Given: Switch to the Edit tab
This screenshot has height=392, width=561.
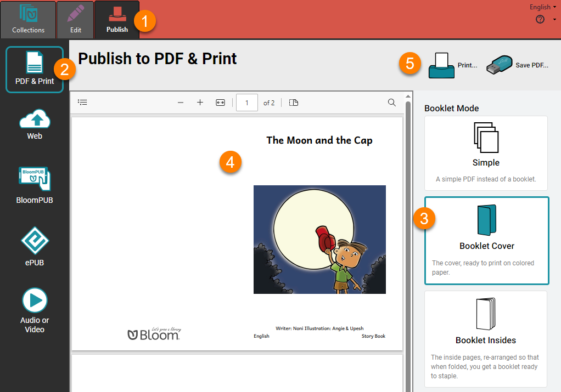Looking at the screenshot, I should 76,20.
